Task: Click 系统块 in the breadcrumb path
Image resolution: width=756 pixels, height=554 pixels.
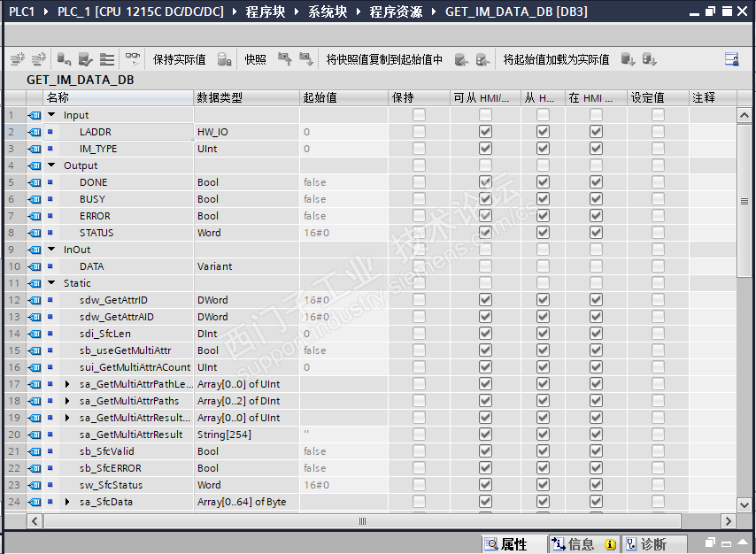Action: tap(328, 12)
